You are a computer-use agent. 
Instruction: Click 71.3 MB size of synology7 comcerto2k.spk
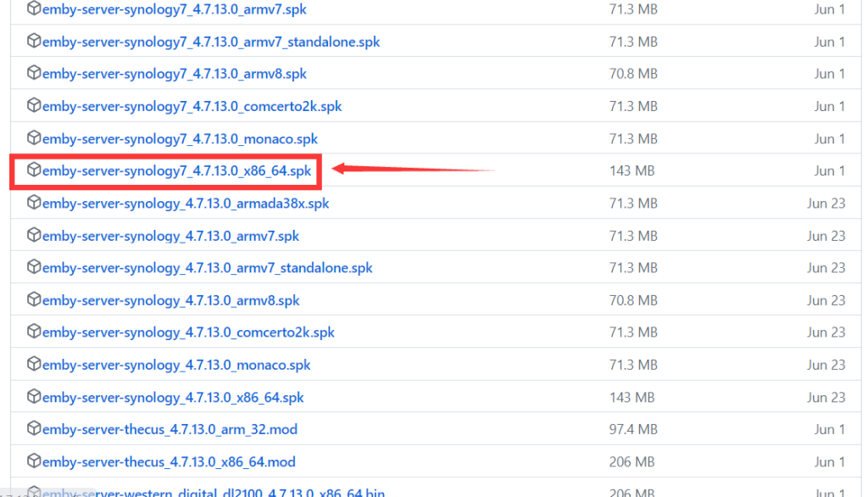point(633,106)
